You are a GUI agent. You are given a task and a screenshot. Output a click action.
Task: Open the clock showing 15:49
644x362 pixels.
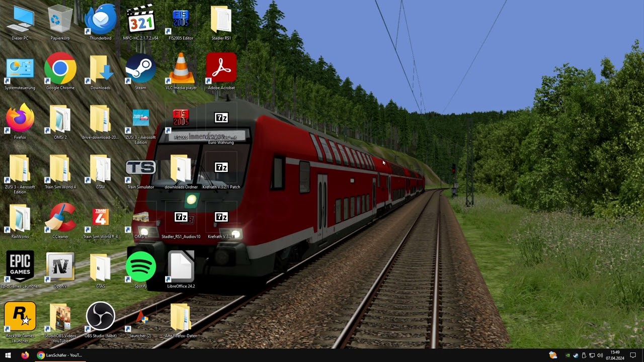(615, 355)
